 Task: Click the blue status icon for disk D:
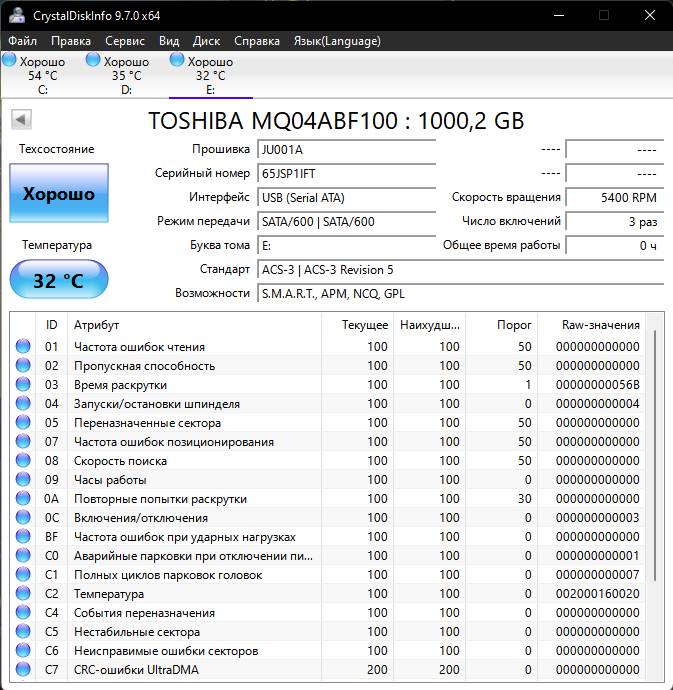pos(93,61)
